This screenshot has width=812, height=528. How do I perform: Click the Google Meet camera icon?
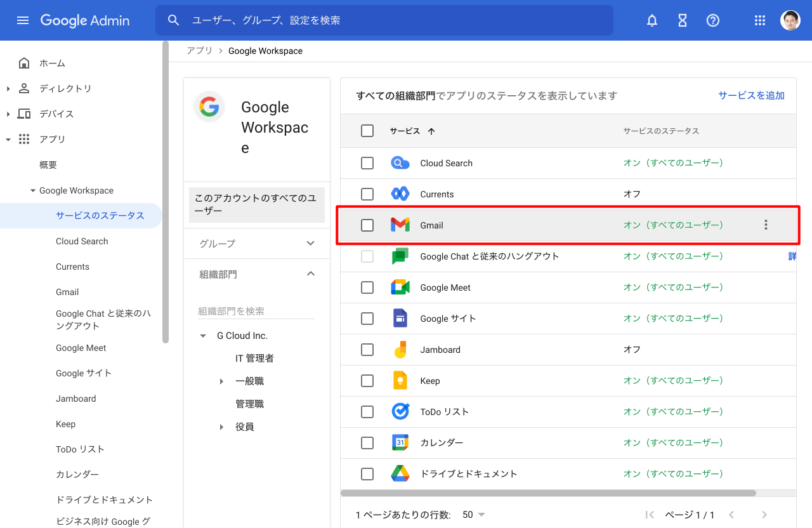coord(400,287)
